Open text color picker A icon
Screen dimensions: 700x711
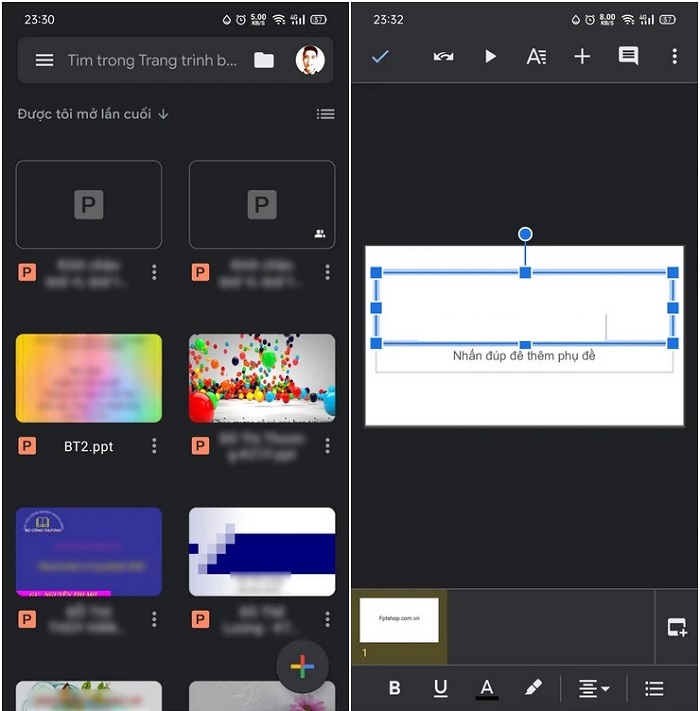pyautogui.click(x=486, y=689)
